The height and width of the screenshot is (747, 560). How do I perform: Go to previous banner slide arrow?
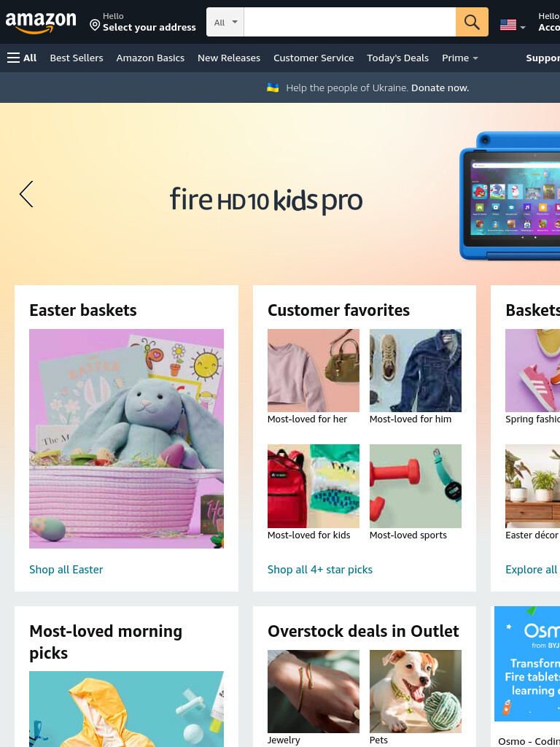point(27,194)
